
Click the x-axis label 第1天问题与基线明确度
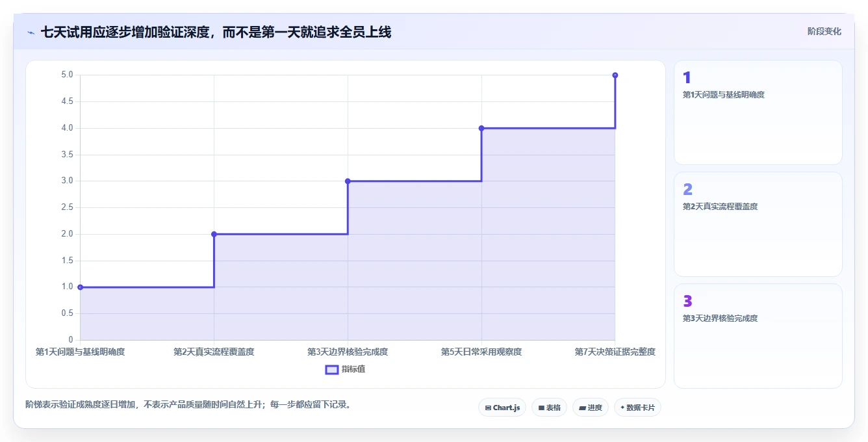80,352
